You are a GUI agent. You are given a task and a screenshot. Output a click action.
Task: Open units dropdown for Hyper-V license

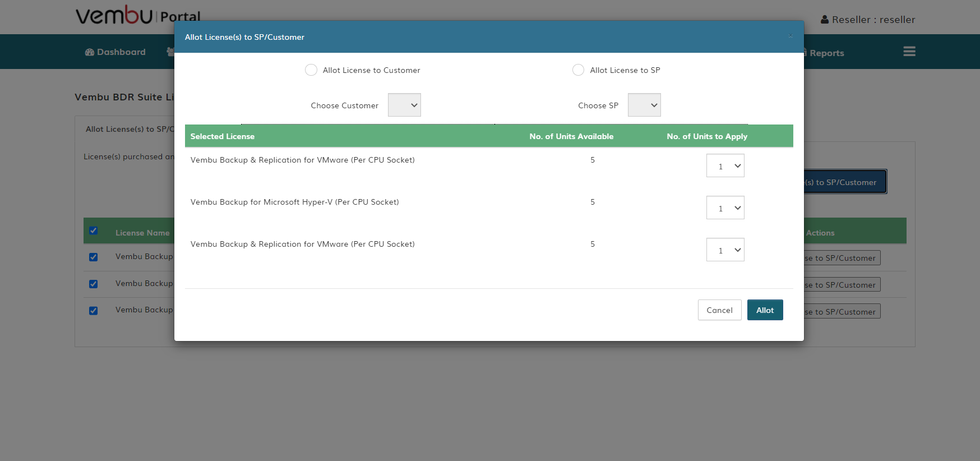(725, 208)
